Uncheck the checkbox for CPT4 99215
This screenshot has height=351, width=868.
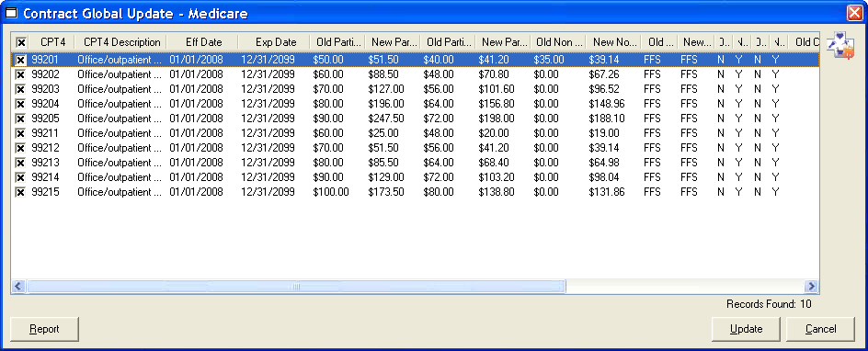click(x=20, y=192)
